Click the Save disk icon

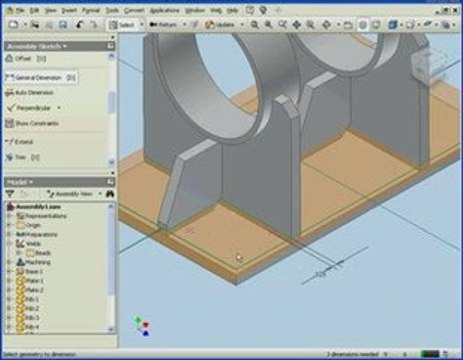tap(63, 25)
